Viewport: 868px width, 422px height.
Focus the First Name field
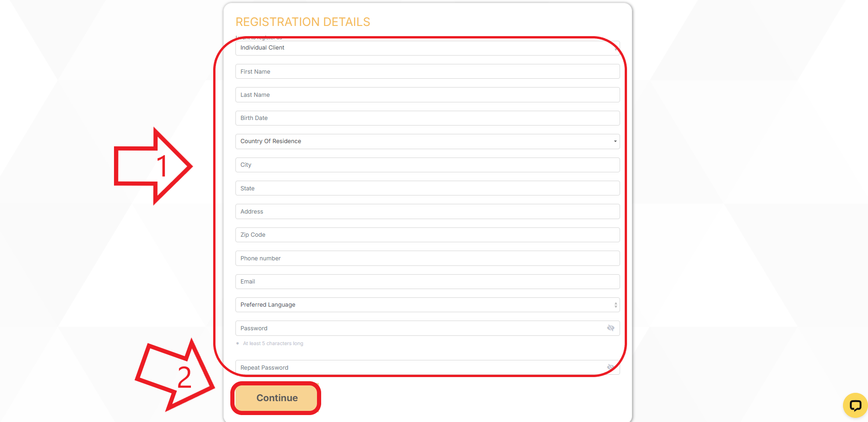tap(427, 71)
